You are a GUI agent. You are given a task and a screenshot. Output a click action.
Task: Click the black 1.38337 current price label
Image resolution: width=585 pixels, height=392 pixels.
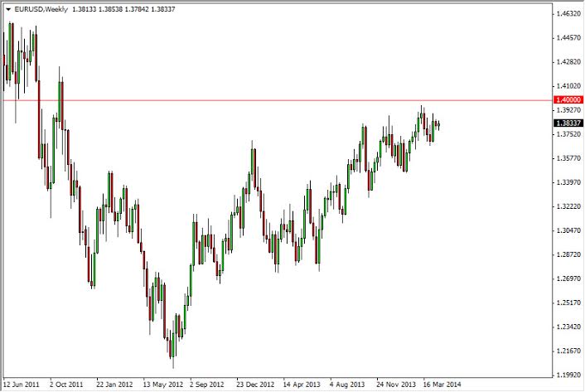tap(568, 123)
